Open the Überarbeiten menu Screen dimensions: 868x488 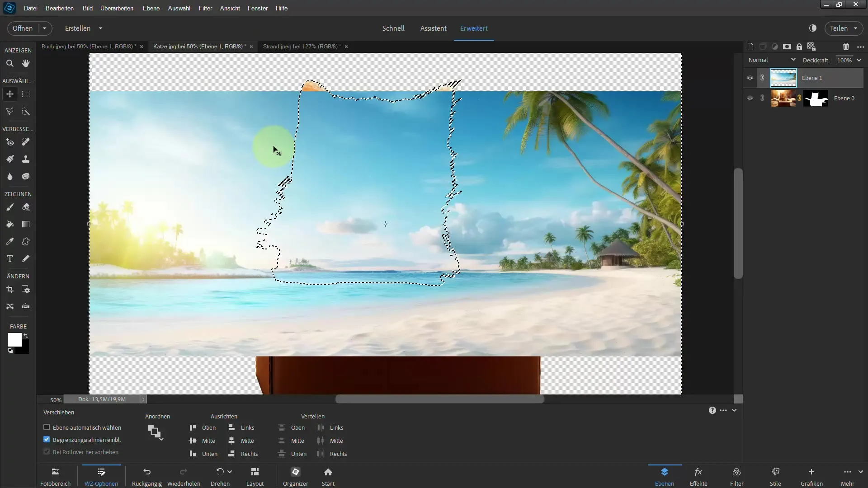(117, 8)
